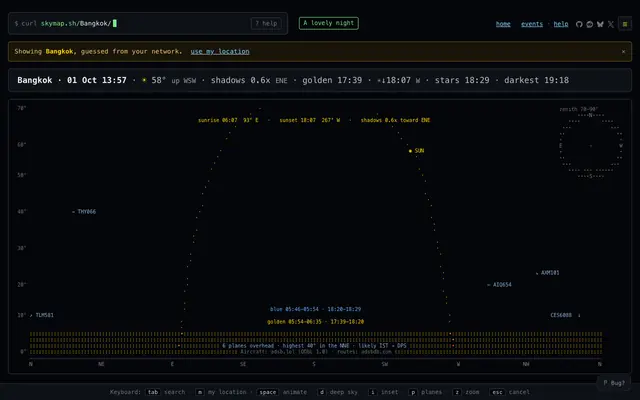Toggle deep sky with the d key hint

pyautogui.click(x=337, y=392)
